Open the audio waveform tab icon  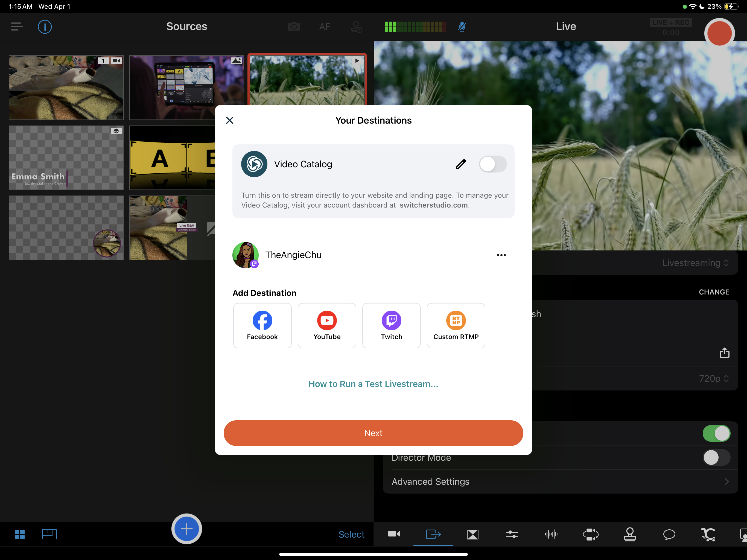(x=551, y=534)
